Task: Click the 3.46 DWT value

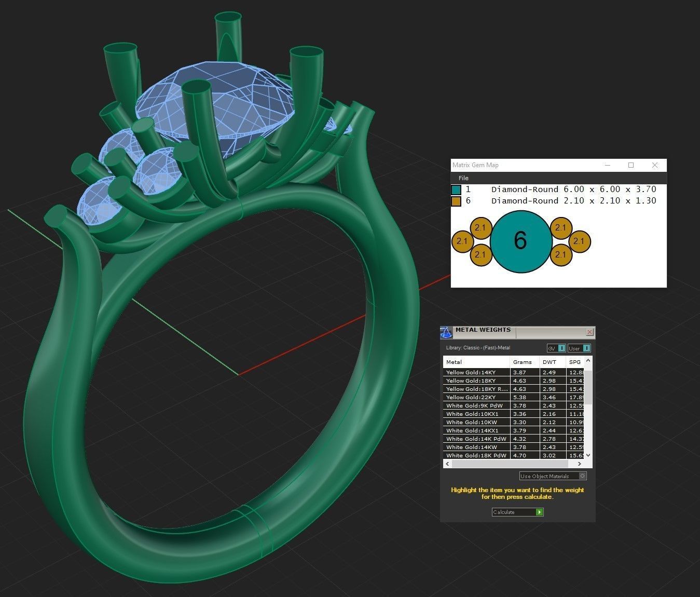Action: [549, 397]
